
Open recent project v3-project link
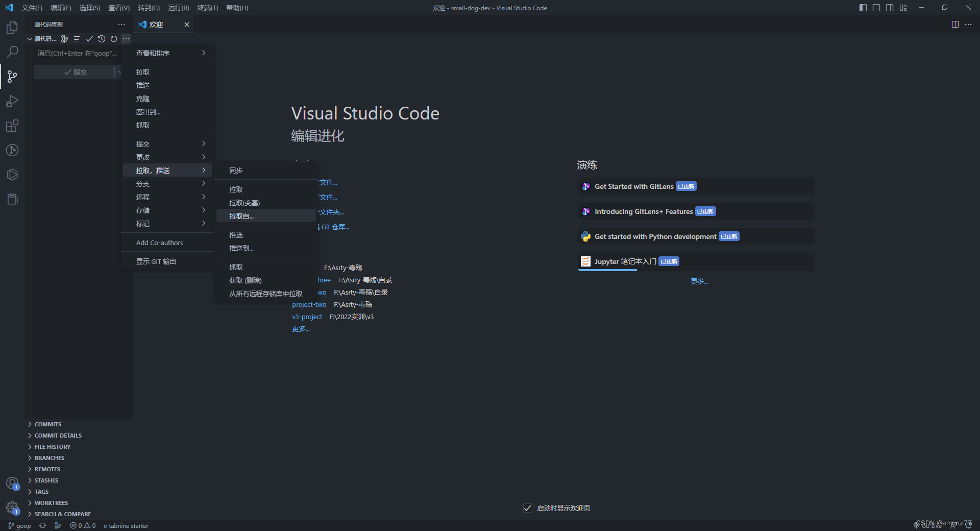click(307, 317)
